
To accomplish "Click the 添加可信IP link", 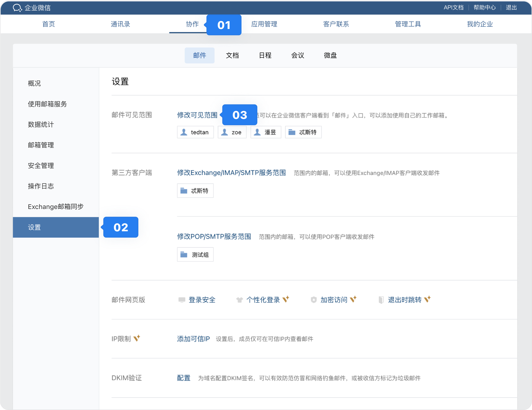I will [x=193, y=339].
